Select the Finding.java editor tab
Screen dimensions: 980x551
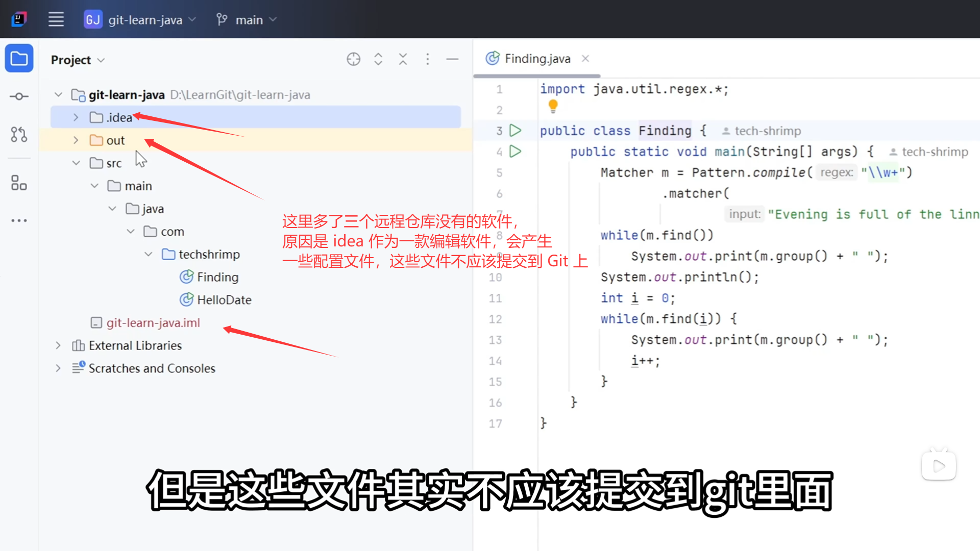click(x=537, y=59)
